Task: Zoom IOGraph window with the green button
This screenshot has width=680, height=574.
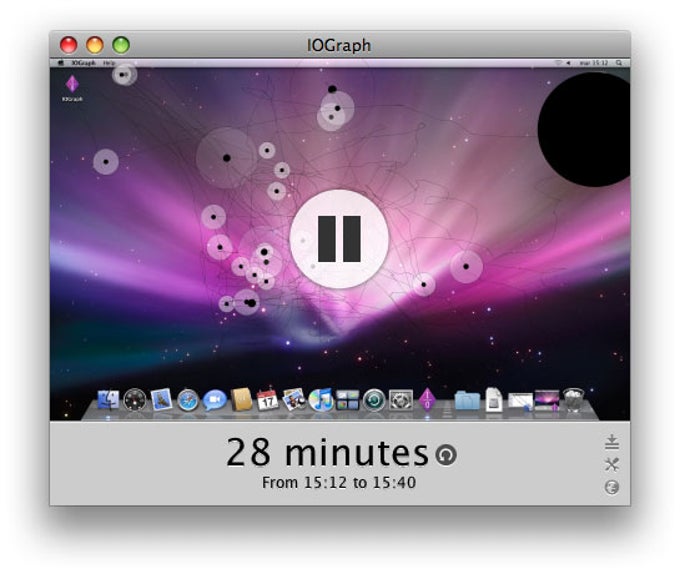Action: pos(121,45)
